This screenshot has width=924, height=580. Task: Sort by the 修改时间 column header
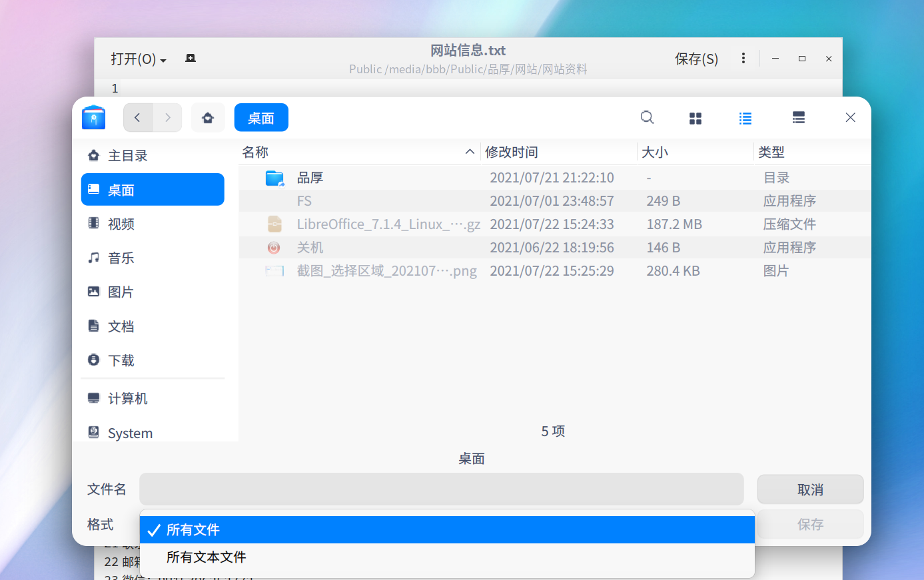(558, 152)
